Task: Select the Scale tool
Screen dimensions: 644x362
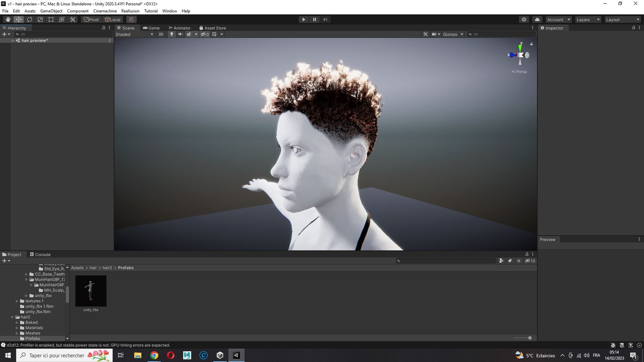Action: tap(40, 20)
